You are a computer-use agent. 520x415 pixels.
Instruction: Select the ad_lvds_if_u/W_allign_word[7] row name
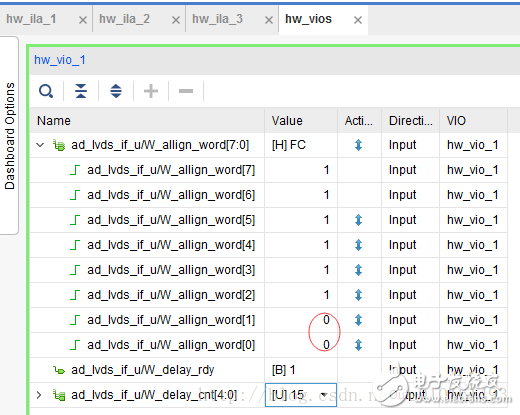[x=171, y=170]
